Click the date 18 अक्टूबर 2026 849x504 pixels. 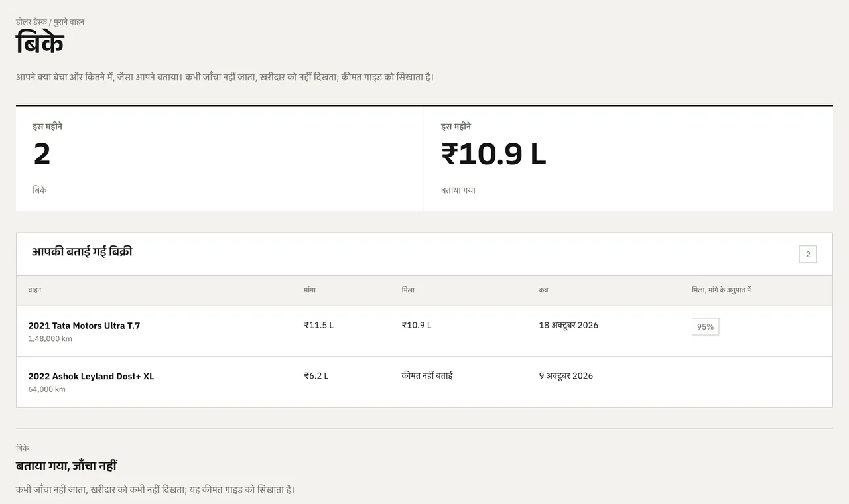tap(568, 325)
